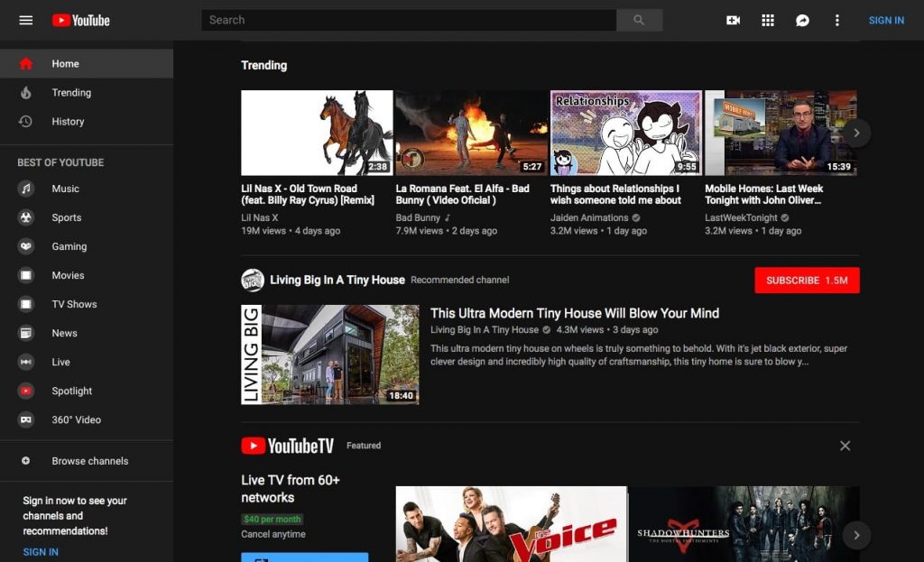Open 360° Video category
The width and height of the screenshot is (924, 562).
pos(87,419)
